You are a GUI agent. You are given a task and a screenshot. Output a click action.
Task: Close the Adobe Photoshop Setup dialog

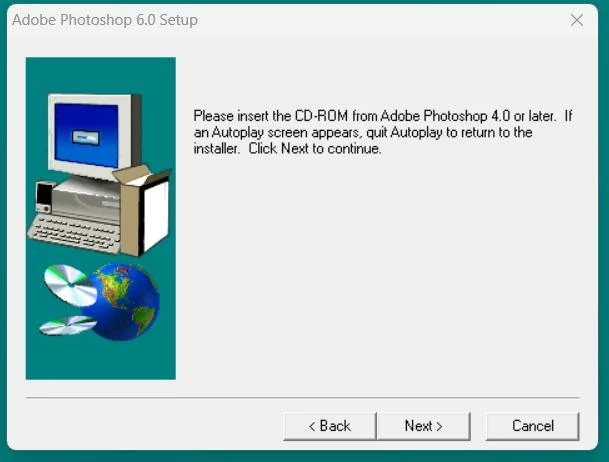577,20
